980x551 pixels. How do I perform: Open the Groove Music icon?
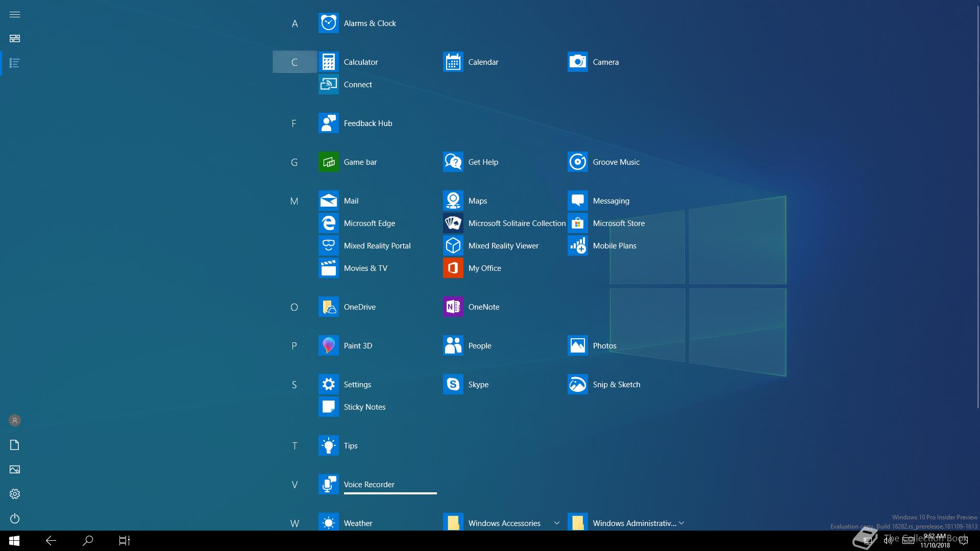pyautogui.click(x=577, y=162)
